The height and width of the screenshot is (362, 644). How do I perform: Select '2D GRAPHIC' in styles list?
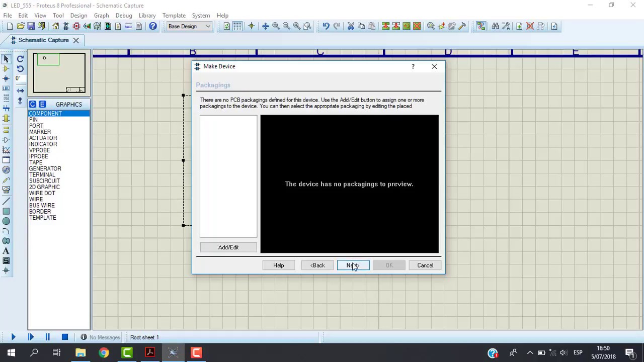[44, 187]
